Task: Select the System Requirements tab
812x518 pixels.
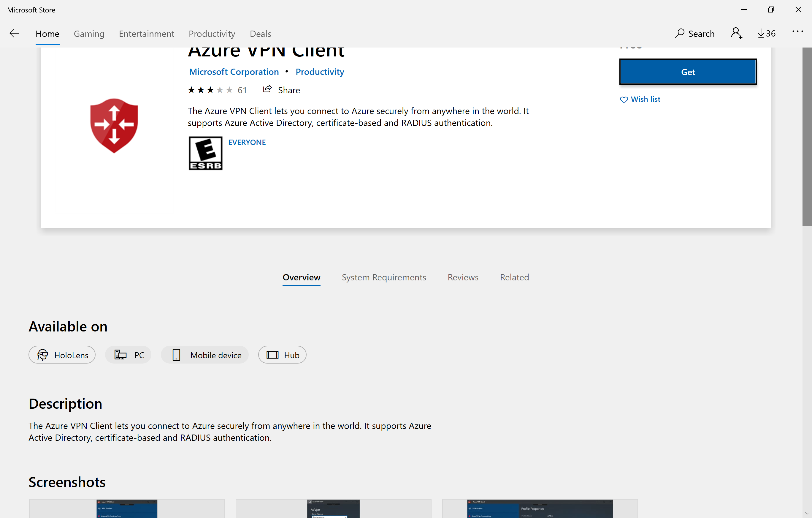Action: [x=384, y=277]
